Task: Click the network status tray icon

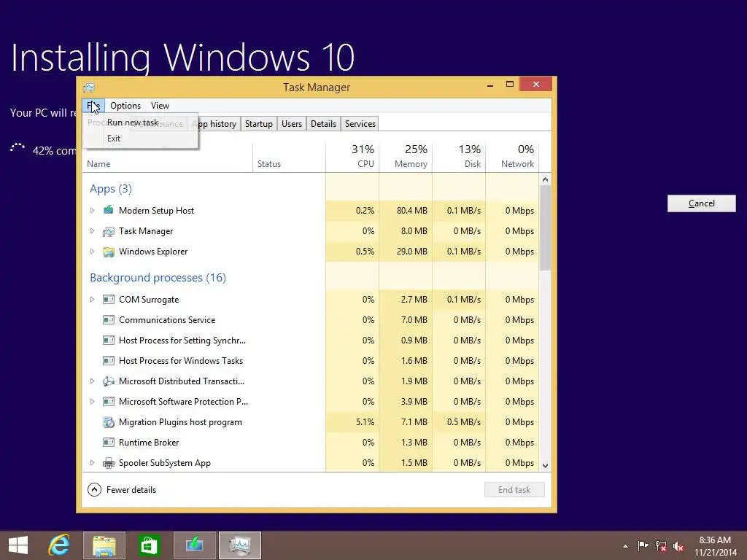Action: (x=661, y=545)
